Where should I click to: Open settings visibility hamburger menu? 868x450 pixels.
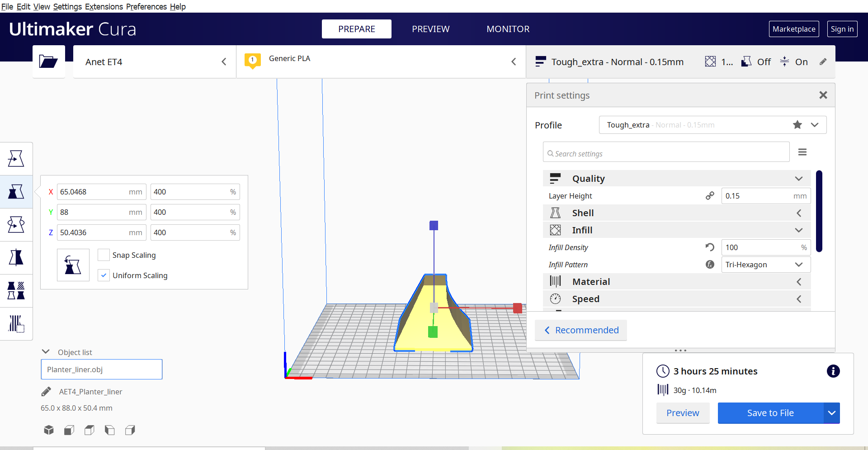click(x=802, y=152)
